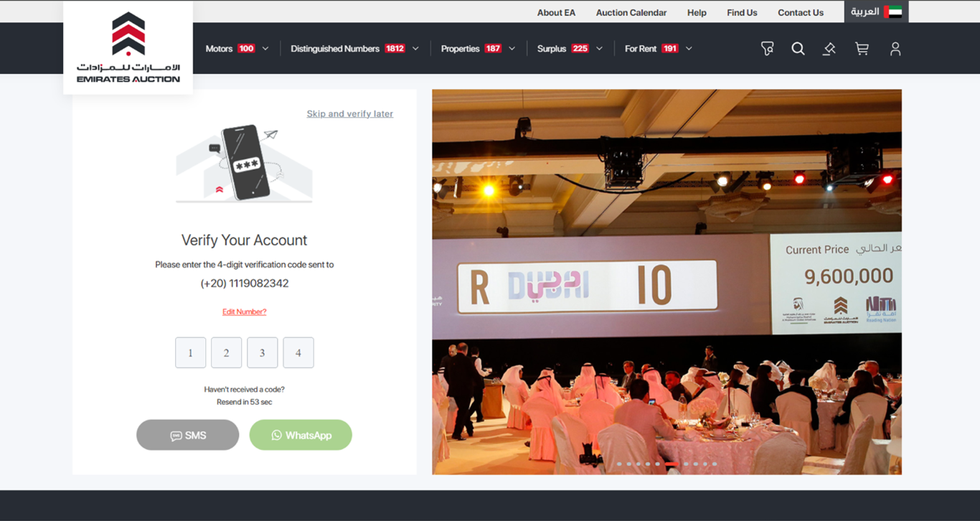The height and width of the screenshot is (521, 980).
Task: Select the highlighted carousel slide indicator dot
Action: tap(672, 464)
